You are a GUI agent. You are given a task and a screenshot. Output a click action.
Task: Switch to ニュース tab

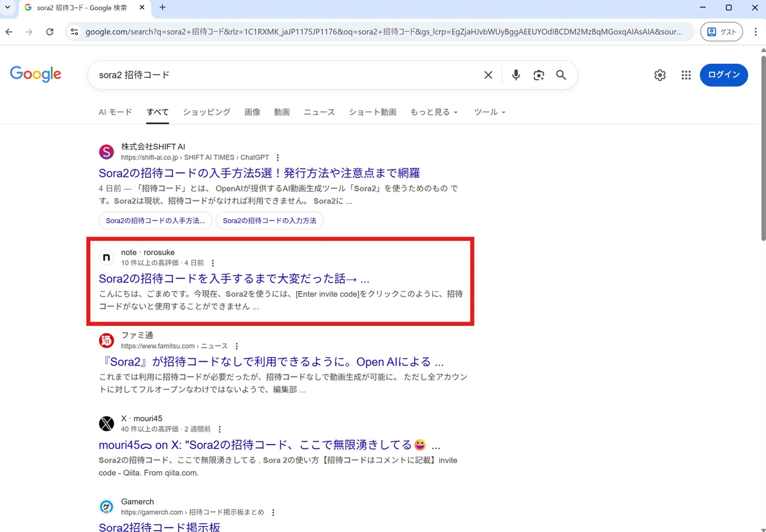pos(319,112)
